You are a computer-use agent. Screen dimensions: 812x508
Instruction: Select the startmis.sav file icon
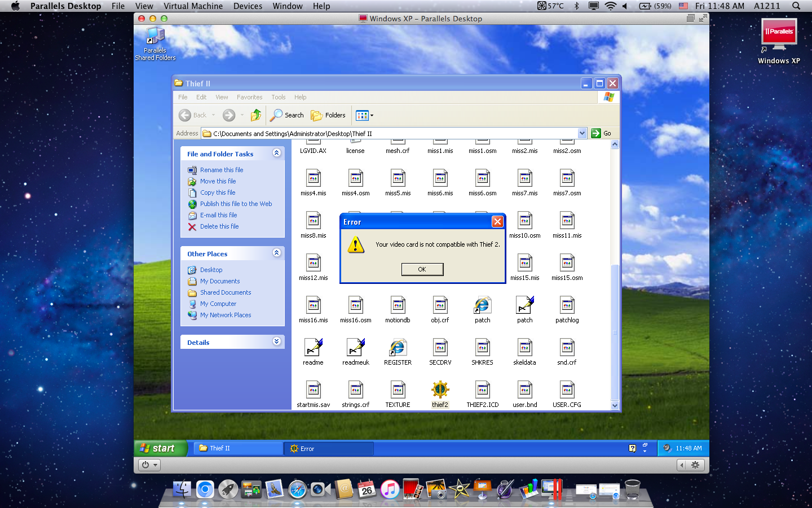click(314, 389)
